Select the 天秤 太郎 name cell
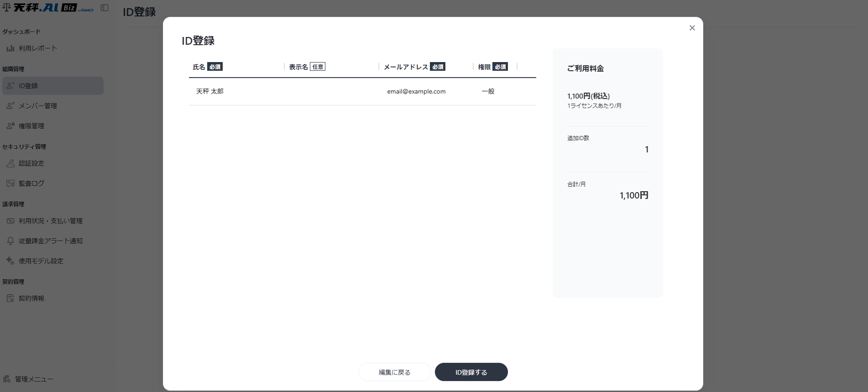 pyautogui.click(x=210, y=91)
